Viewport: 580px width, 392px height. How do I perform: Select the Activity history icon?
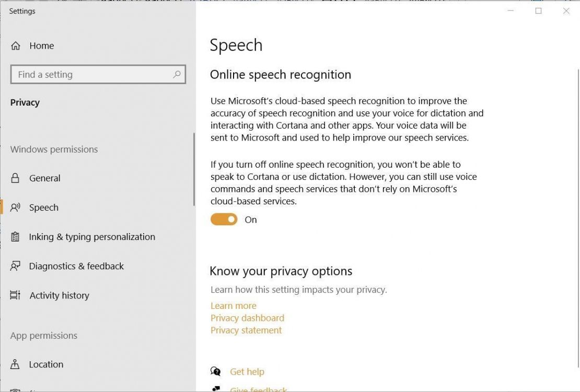(16, 295)
